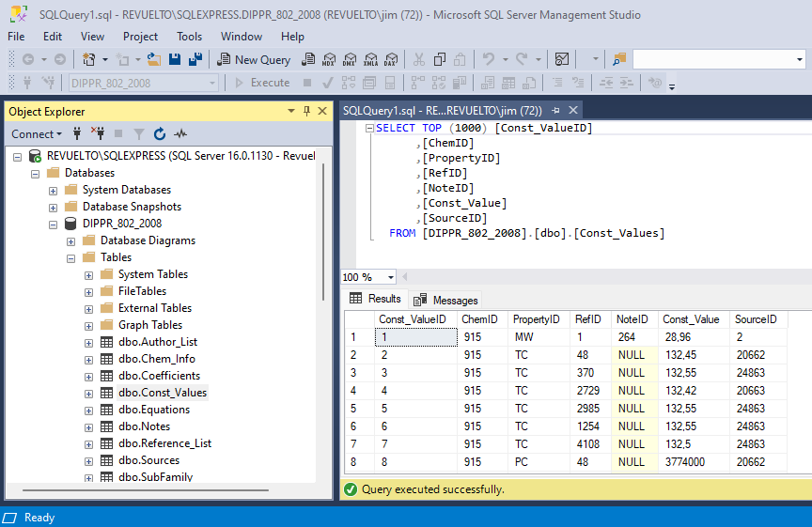The image size is (812, 527).
Task: Select dbo.Equations in the tree
Action: [154, 410]
